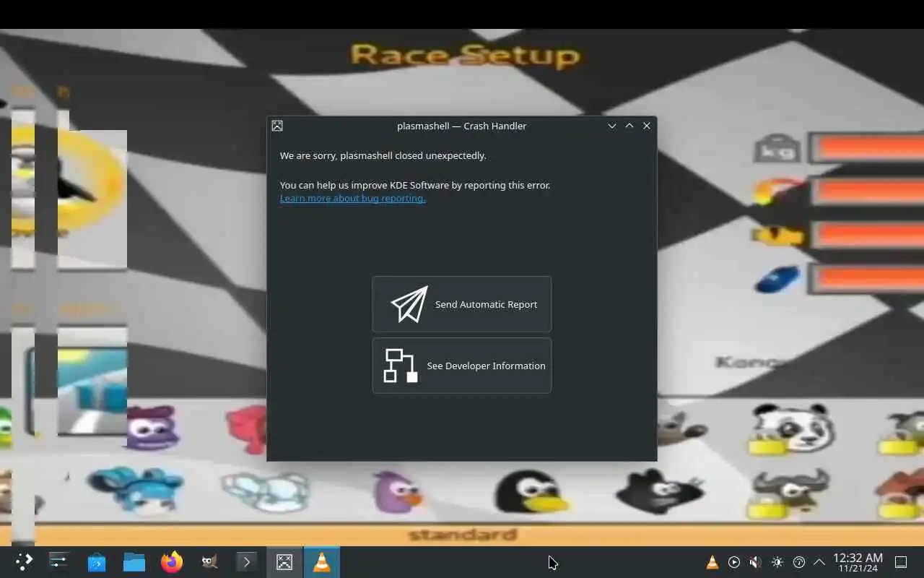This screenshot has width=924, height=578.
Task: Click Show Desktop button at panel end
Action: pyautogui.click(x=901, y=562)
